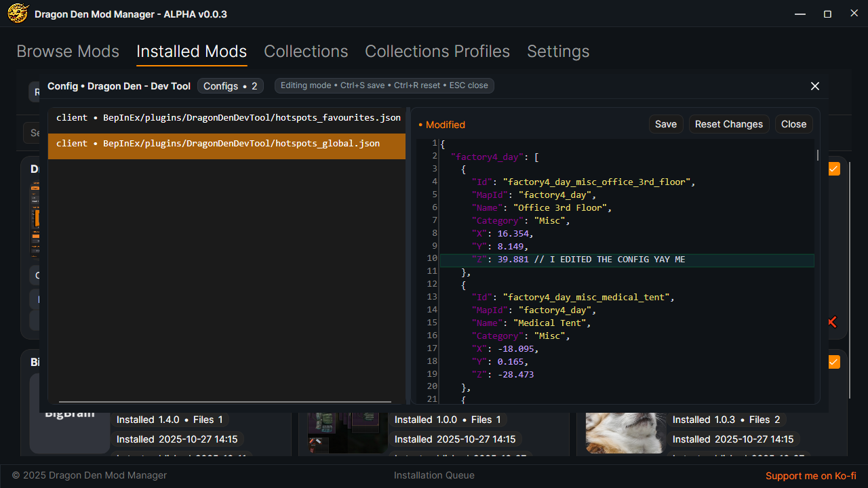This screenshot has width=868, height=488.
Task: Click the "Y": 0.165 value
Action: pos(511,362)
